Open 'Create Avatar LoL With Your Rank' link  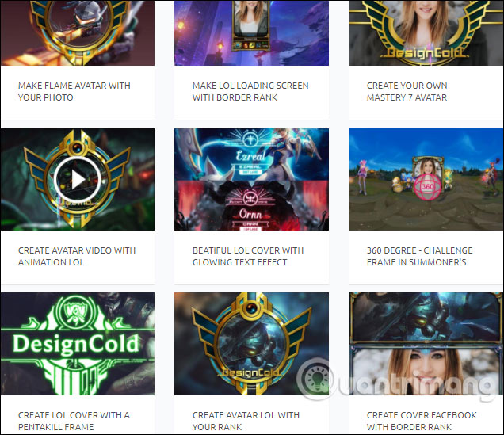click(x=246, y=421)
